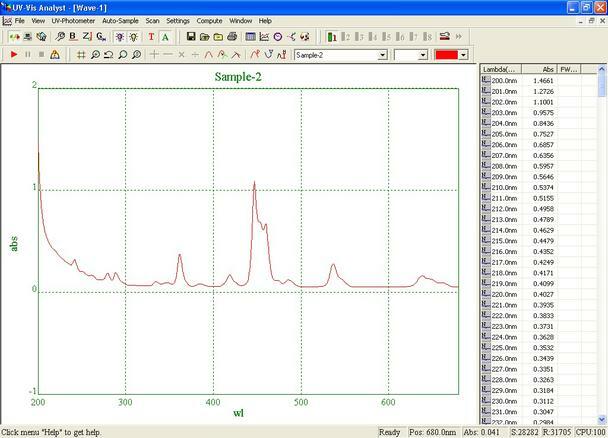Open the Sample-2 dropdown
Screen dimensions: 608x438
click(x=382, y=55)
